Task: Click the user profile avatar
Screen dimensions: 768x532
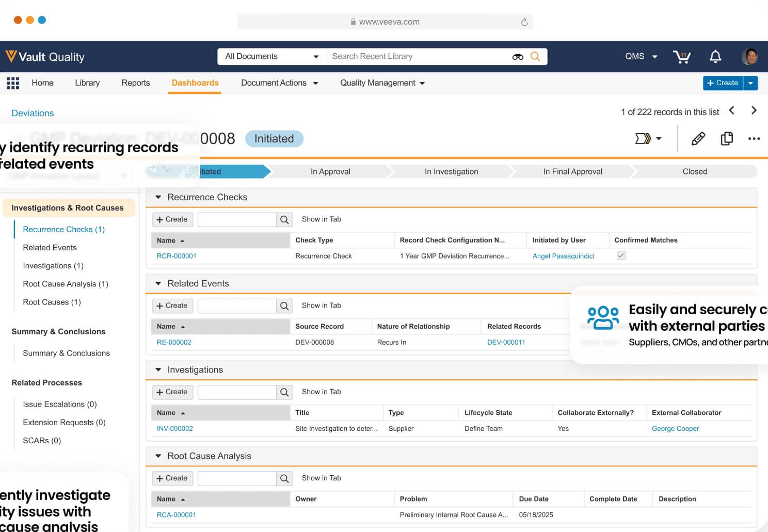Action: pyautogui.click(x=750, y=57)
